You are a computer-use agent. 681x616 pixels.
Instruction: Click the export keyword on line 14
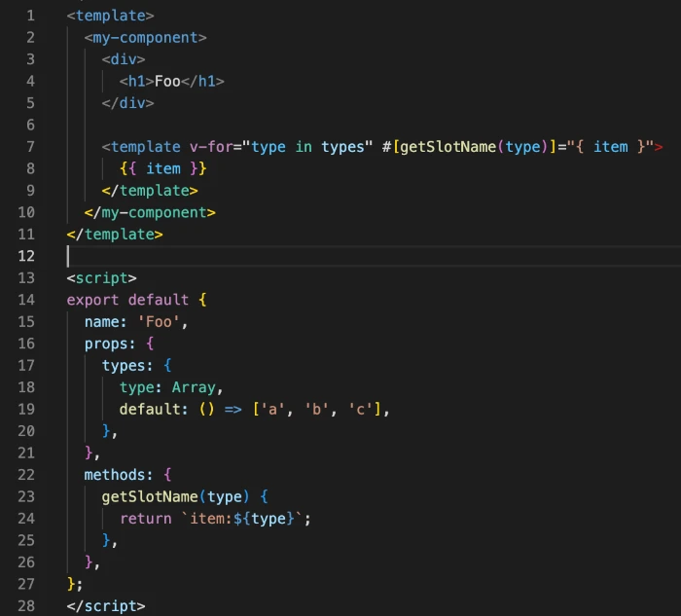pyautogui.click(x=92, y=300)
